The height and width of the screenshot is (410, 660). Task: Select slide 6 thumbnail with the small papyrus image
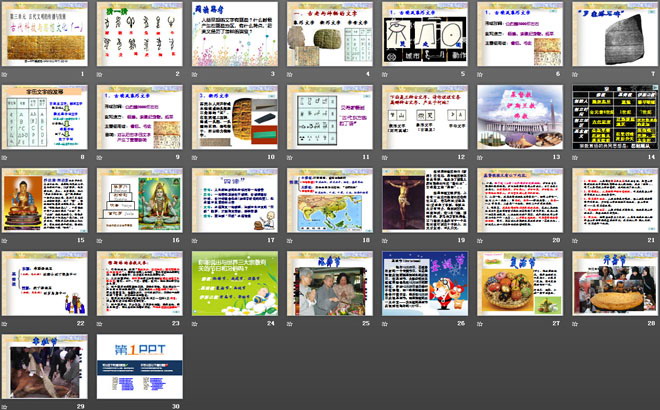tap(520, 35)
